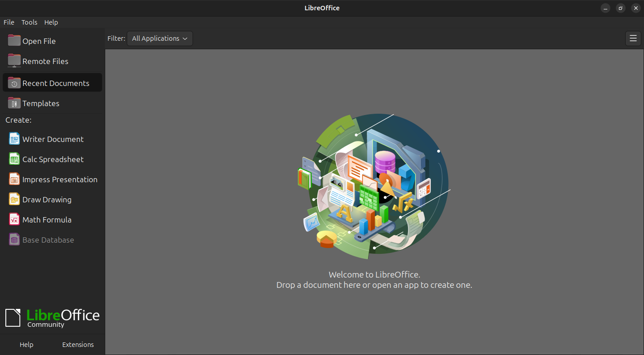Open the Tools menu
The image size is (644, 355).
pos(29,22)
